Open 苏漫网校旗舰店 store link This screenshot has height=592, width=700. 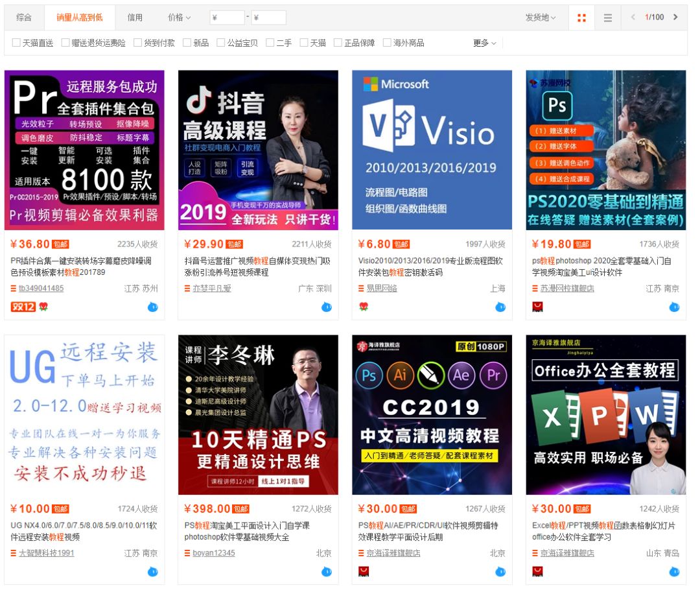point(567,289)
